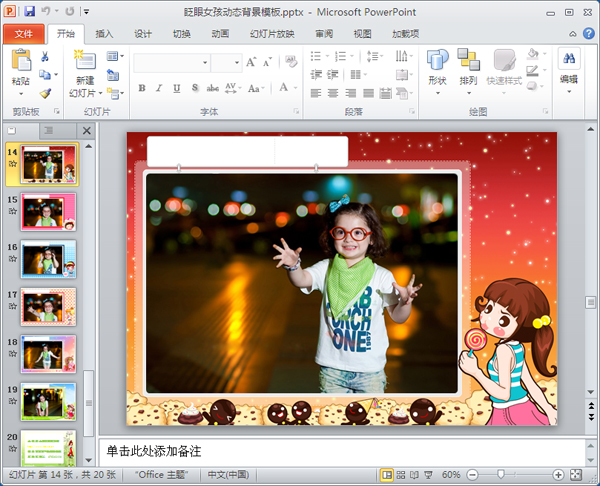This screenshot has height=486, width=600.
Task: Click Fit slide to window icon
Action: coord(576,475)
